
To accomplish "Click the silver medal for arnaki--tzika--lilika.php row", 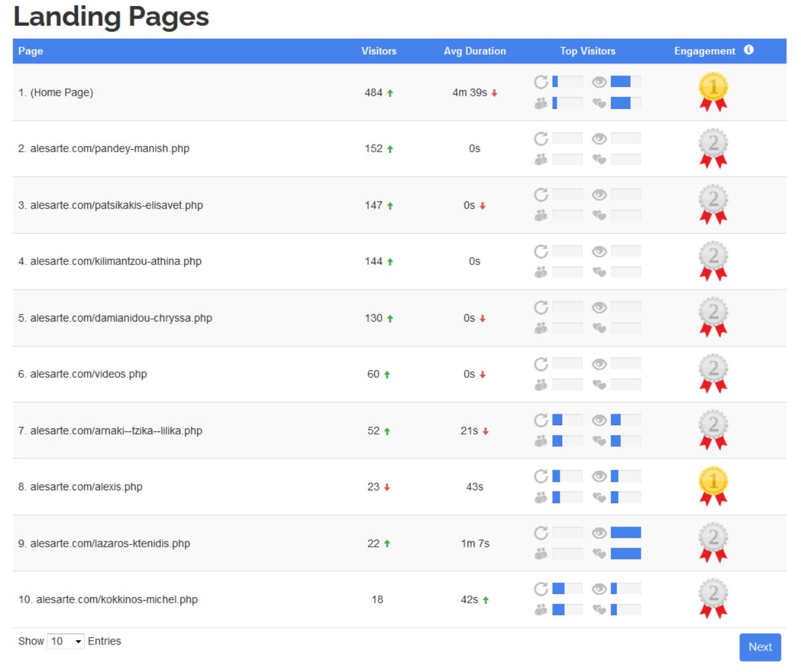I will (x=713, y=430).
